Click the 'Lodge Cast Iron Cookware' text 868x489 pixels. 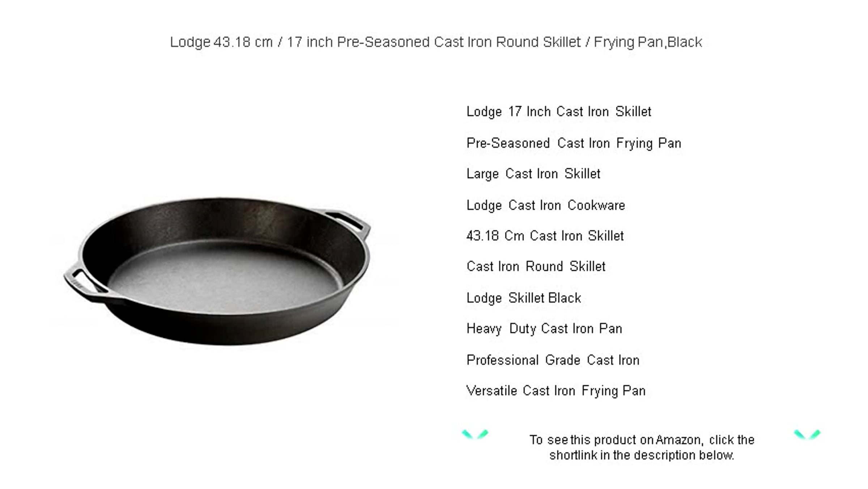[546, 205]
